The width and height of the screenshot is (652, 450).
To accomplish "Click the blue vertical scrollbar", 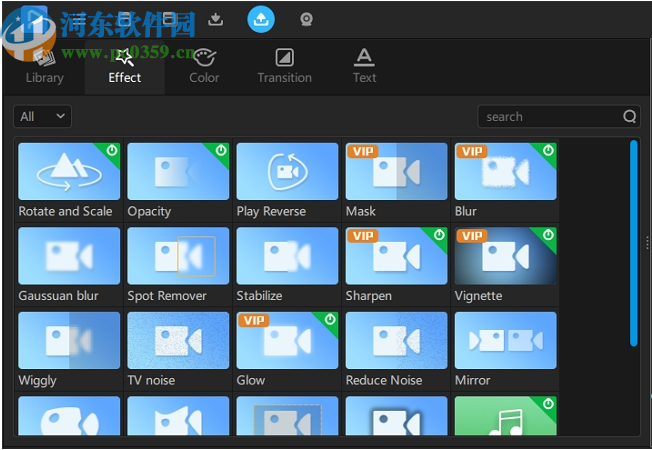I will point(634,243).
